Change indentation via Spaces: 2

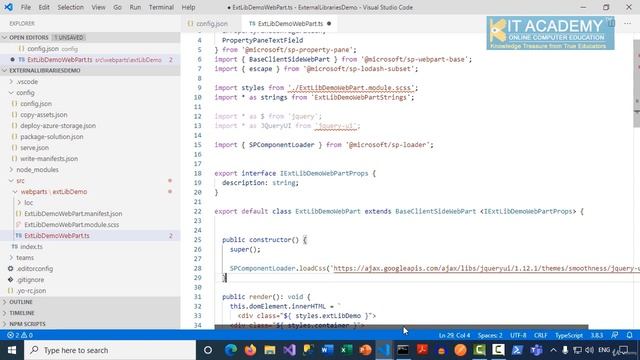[490, 335]
